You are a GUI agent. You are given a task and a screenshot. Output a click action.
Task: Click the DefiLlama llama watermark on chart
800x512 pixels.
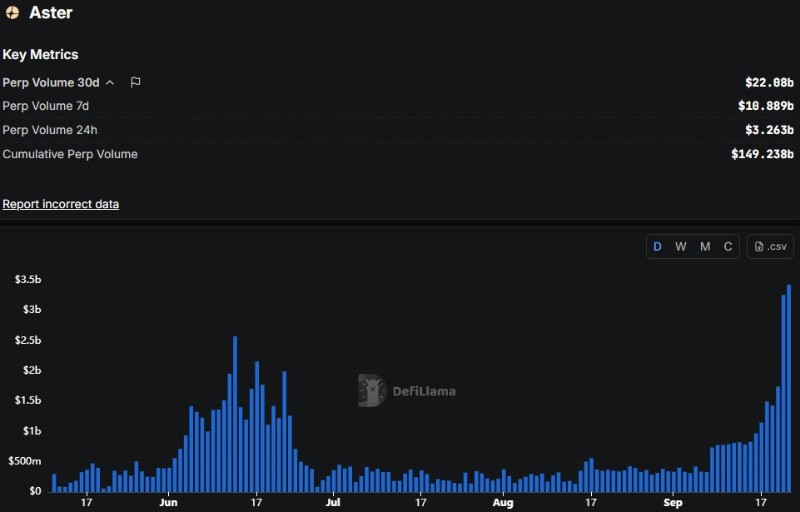pyautogui.click(x=372, y=391)
